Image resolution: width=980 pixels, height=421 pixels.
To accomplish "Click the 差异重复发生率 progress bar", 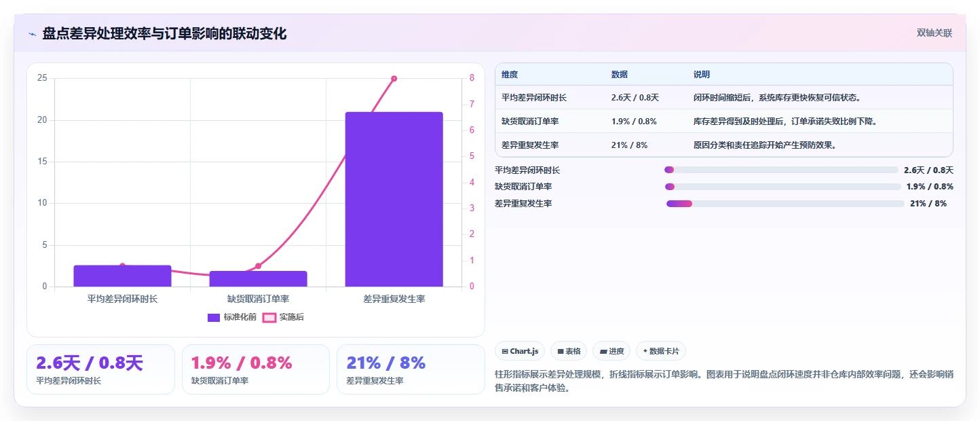I will coord(785,203).
